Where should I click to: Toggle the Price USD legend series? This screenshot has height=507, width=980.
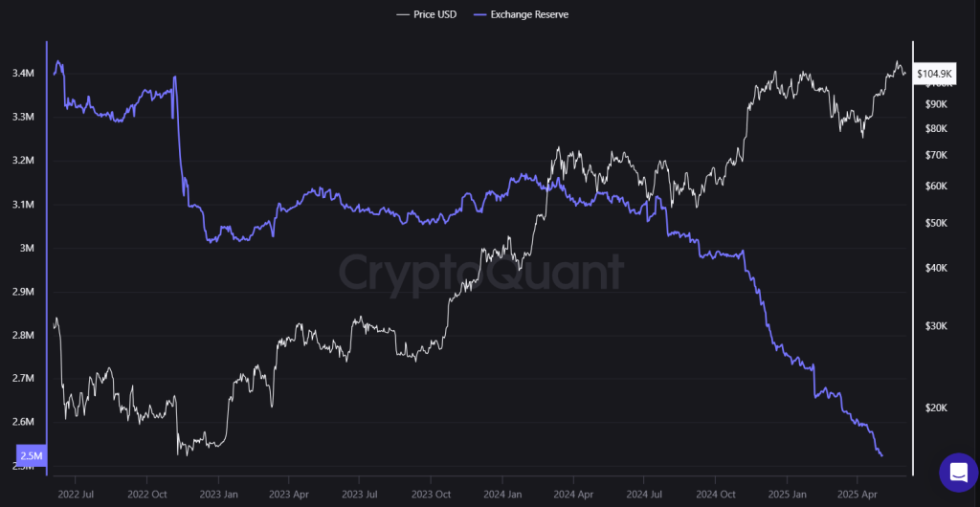[437, 14]
